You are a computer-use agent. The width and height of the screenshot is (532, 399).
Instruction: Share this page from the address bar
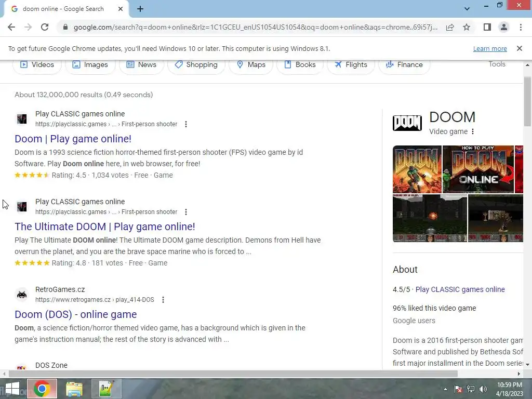click(x=450, y=27)
